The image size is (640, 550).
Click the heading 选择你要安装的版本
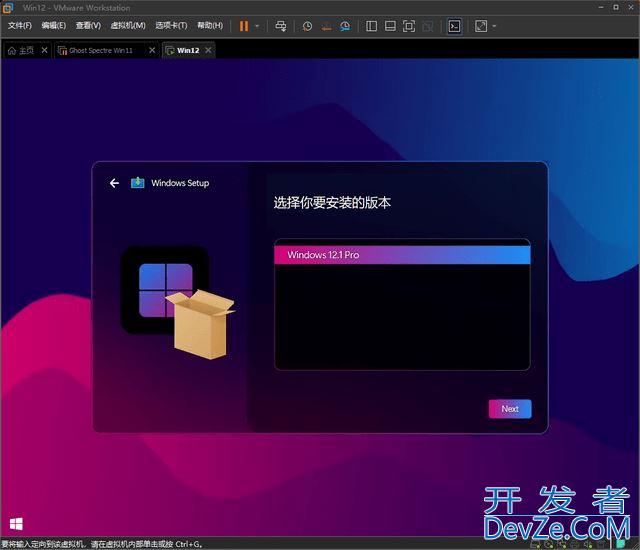pos(332,203)
